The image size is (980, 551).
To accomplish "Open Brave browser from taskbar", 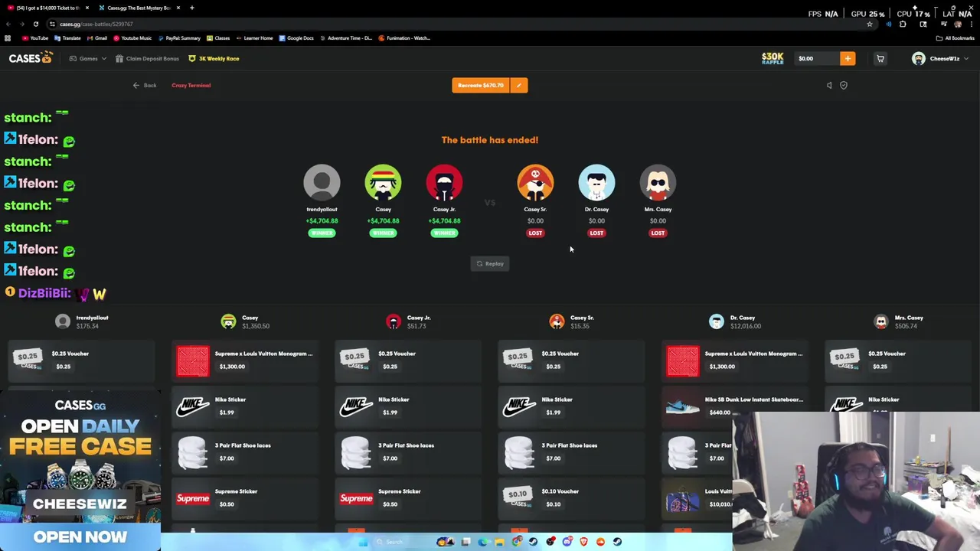I will coord(584,542).
